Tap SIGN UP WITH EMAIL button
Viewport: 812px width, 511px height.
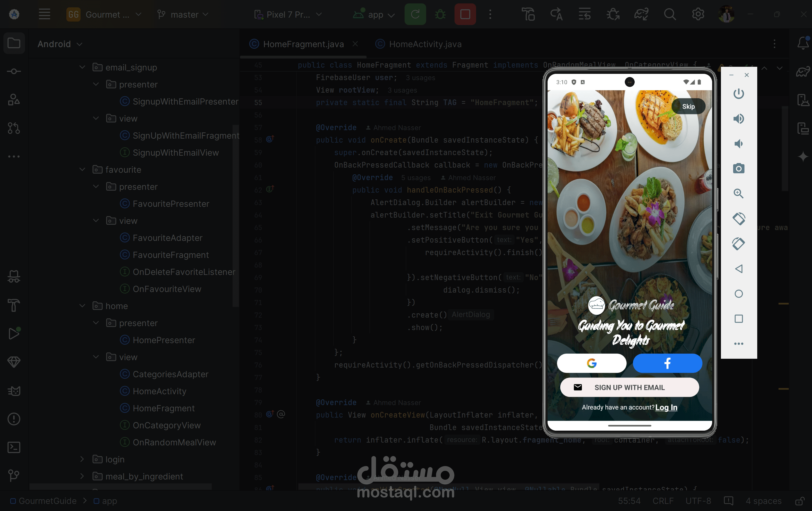[629, 387]
